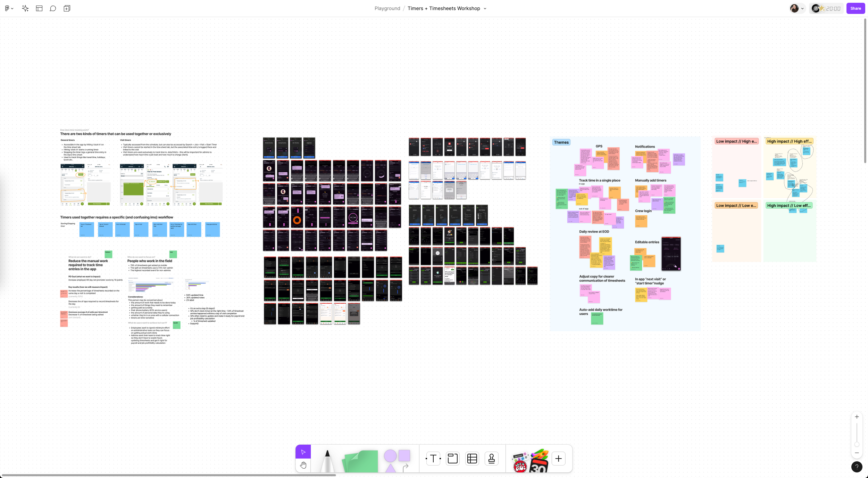Select the Hand tool
This screenshot has width=868, height=478.
(303, 465)
